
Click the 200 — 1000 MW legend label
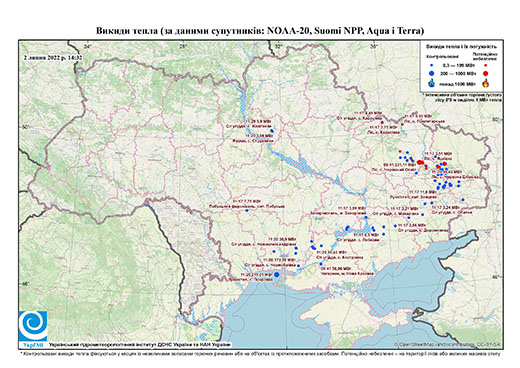(458, 73)
